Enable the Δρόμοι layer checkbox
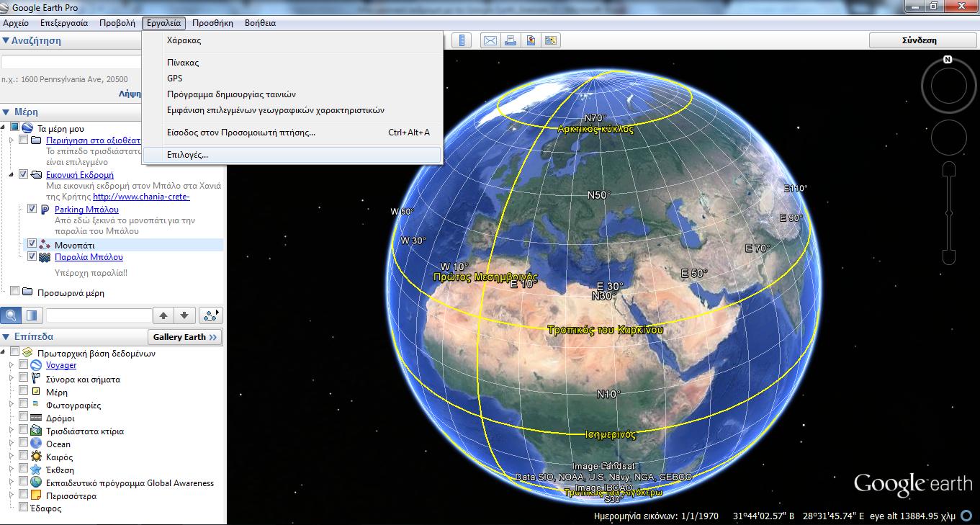 (24, 418)
